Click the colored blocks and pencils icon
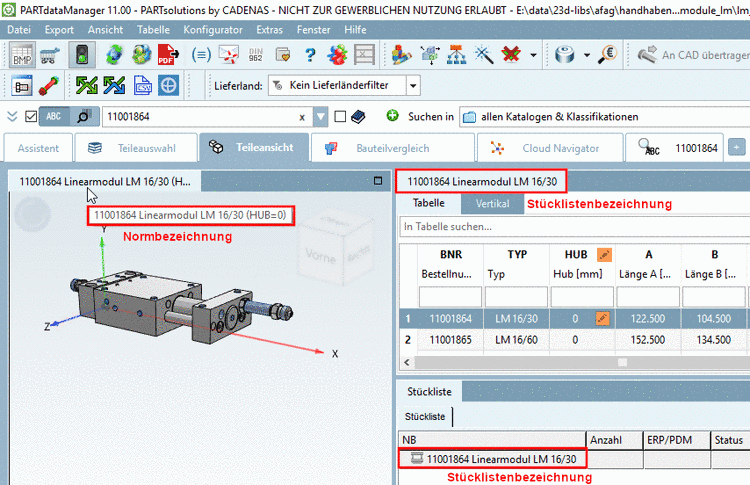 point(401,55)
